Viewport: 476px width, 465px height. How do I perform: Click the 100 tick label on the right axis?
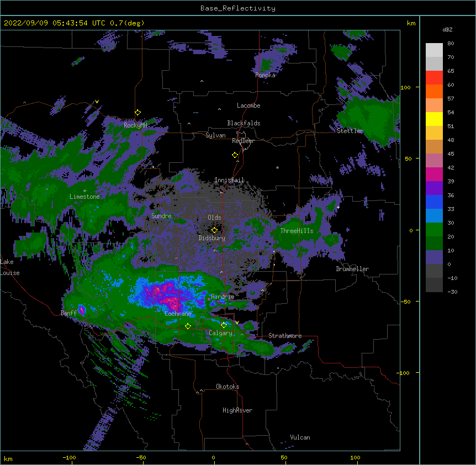[x=405, y=87]
